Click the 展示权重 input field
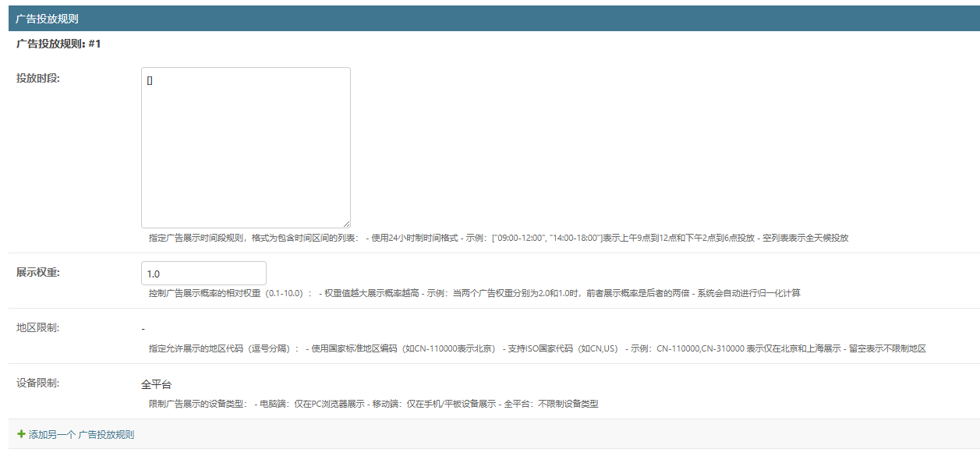Screen dimensions: 980x463 pos(203,273)
